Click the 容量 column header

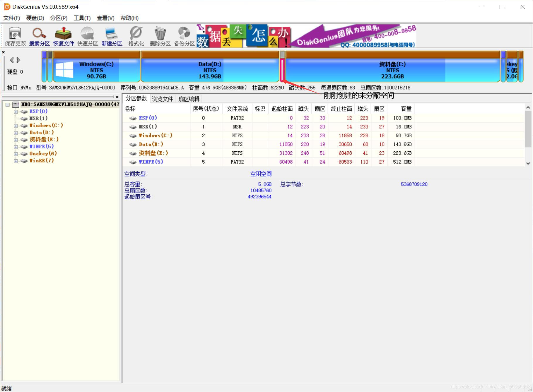(401, 109)
